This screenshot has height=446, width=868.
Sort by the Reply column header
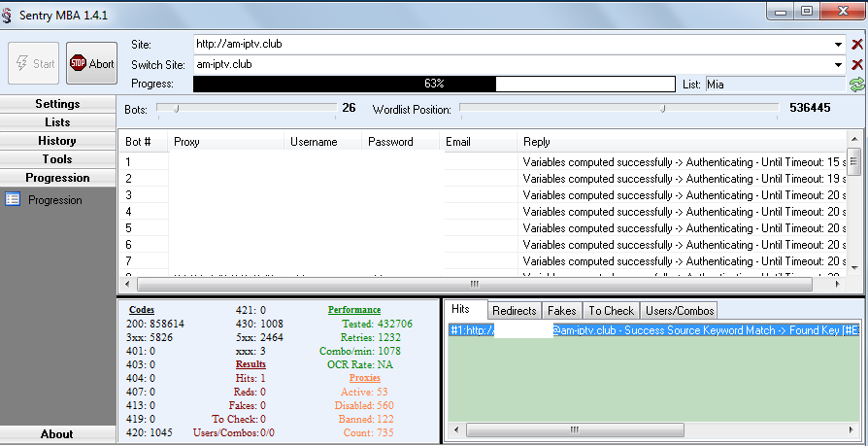coord(682,141)
